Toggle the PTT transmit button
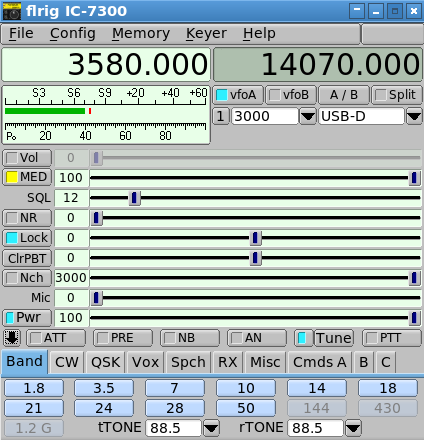This screenshot has height=440, width=424. [392, 338]
